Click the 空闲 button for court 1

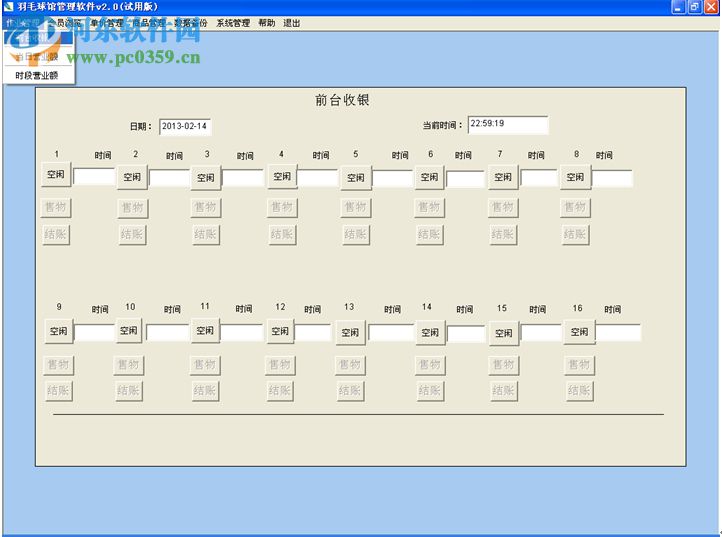tap(56, 174)
